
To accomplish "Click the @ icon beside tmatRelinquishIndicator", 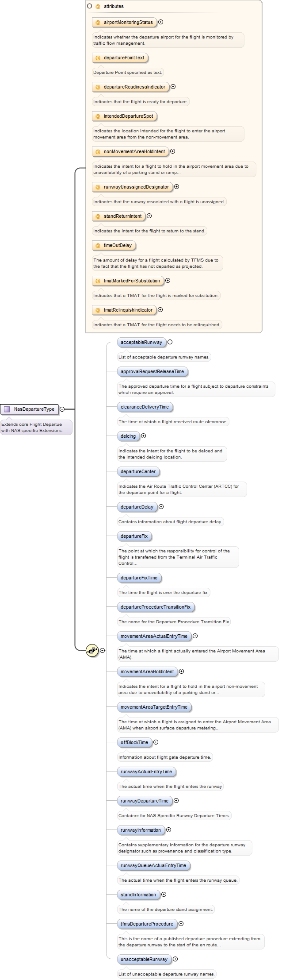I will [98, 310].
